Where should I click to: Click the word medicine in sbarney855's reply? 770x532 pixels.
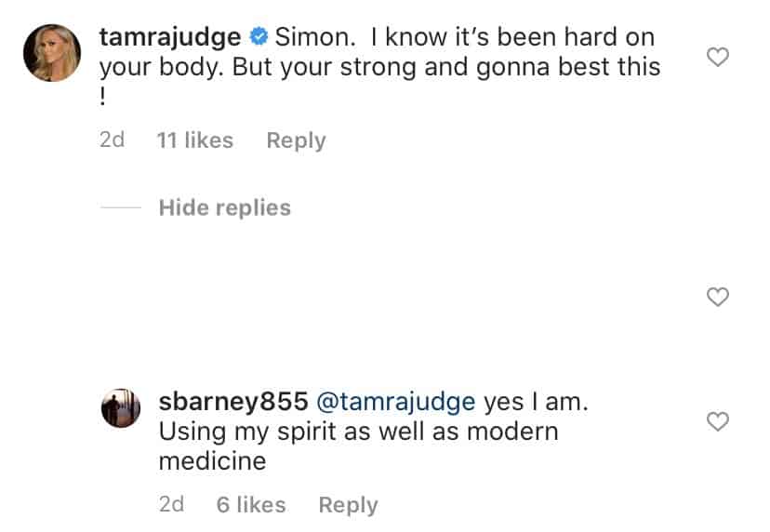[x=213, y=461]
